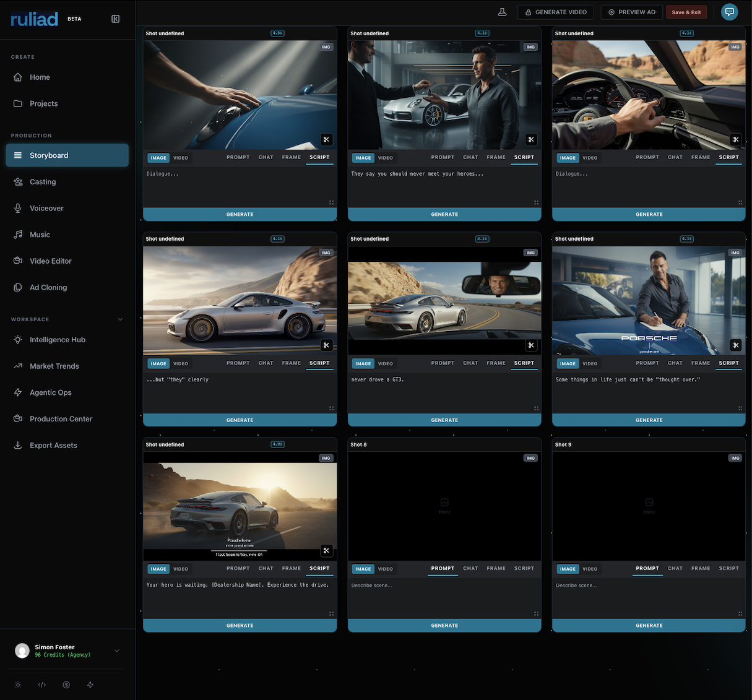Open the chat bubble button at top right

[x=730, y=12]
